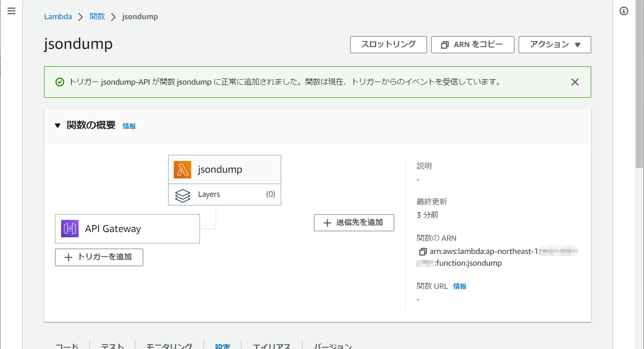The width and height of the screenshot is (644, 349).
Task: Open 情報 link next to 関数の概要
Action: point(129,126)
